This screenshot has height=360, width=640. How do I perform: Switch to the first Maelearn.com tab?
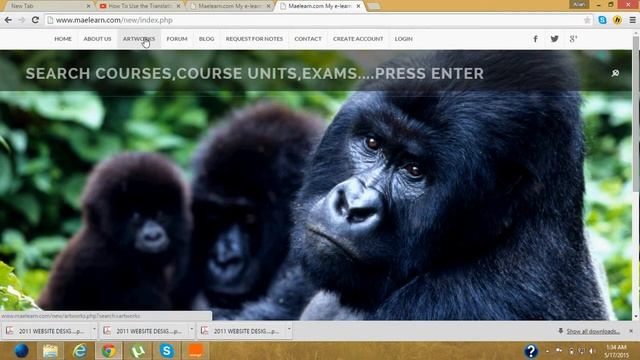pos(229,6)
